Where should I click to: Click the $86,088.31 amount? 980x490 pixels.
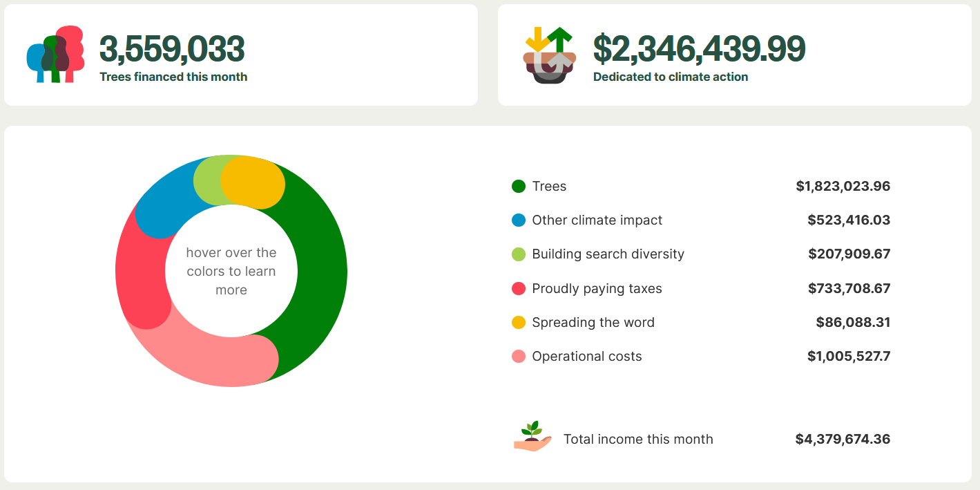pyautogui.click(x=853, y=322)
